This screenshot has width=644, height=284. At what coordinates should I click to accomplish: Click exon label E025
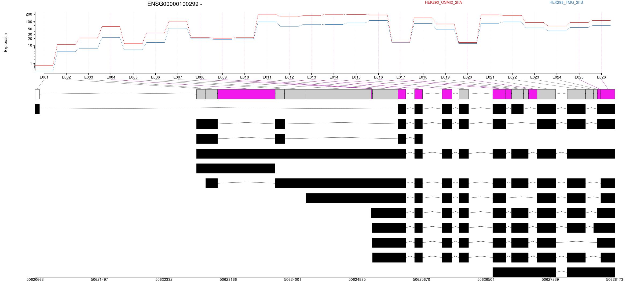pos(579,77)
